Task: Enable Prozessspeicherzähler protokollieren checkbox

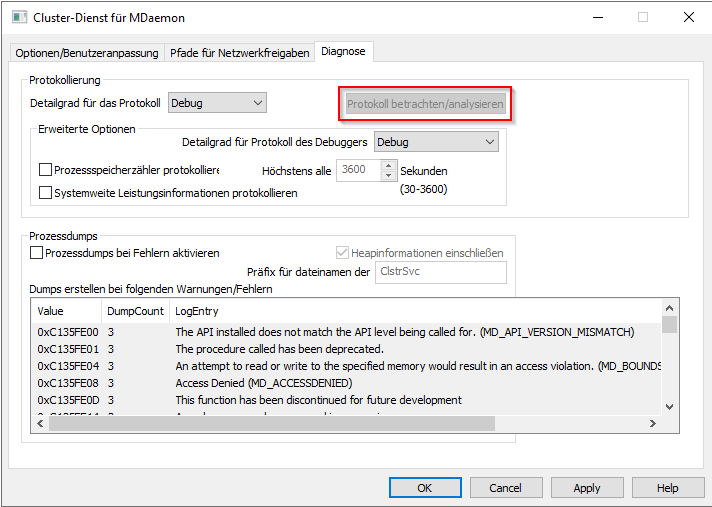Action: tap(45, 171)
